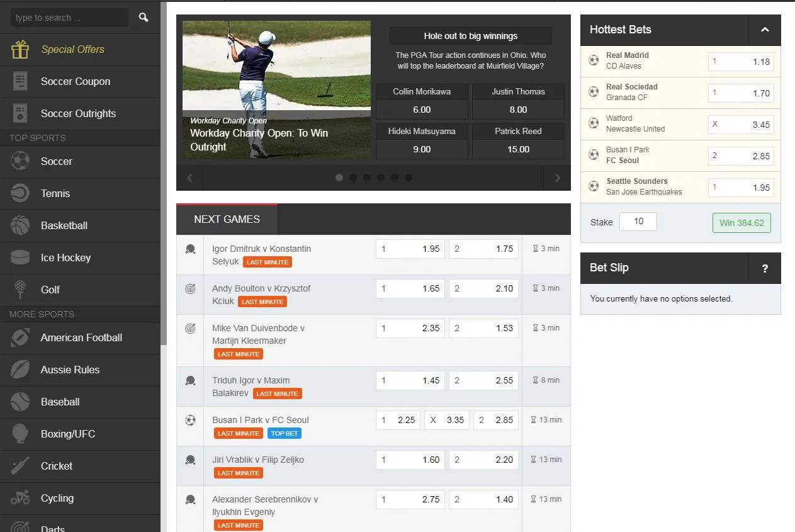Click the Win 384.62 button
795x532 pixels.
tap(741, 223)
